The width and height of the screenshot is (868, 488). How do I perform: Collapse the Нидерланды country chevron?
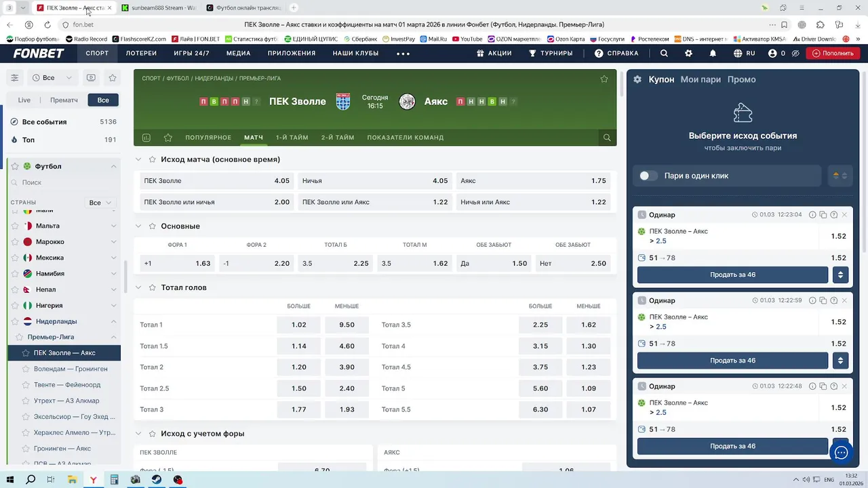(x=113, y=321)
